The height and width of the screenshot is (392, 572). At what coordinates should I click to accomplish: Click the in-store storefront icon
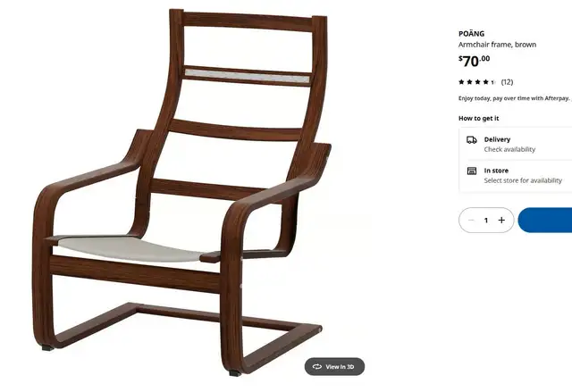472,171
